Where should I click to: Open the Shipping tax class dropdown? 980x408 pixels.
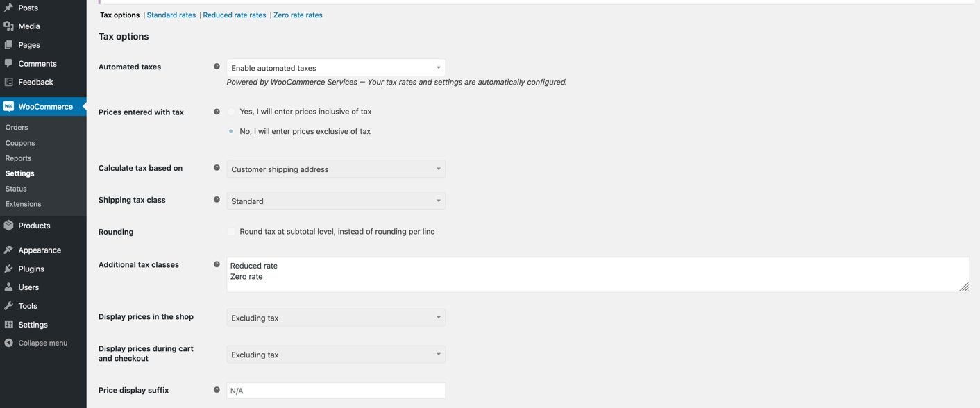click(335, 201)
